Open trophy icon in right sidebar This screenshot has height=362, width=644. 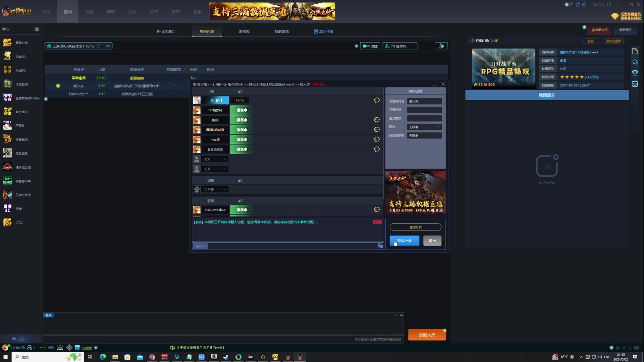click(x=635, y=73)
